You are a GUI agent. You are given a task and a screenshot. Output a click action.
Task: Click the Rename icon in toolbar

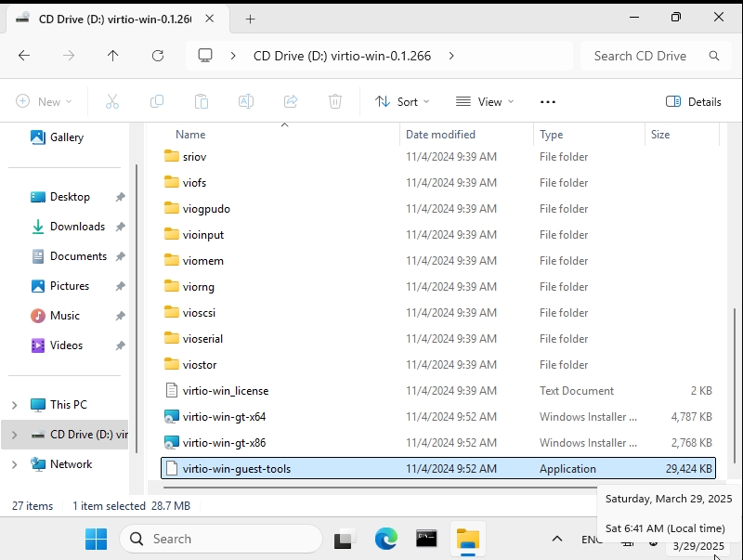[246, 101]
